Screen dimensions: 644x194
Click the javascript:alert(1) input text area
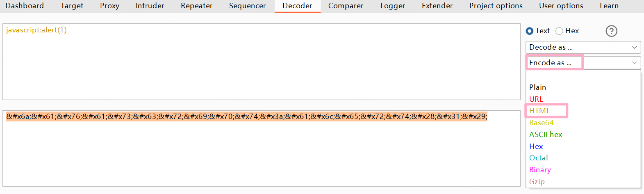pyautogui.click(x=261, y=62)
